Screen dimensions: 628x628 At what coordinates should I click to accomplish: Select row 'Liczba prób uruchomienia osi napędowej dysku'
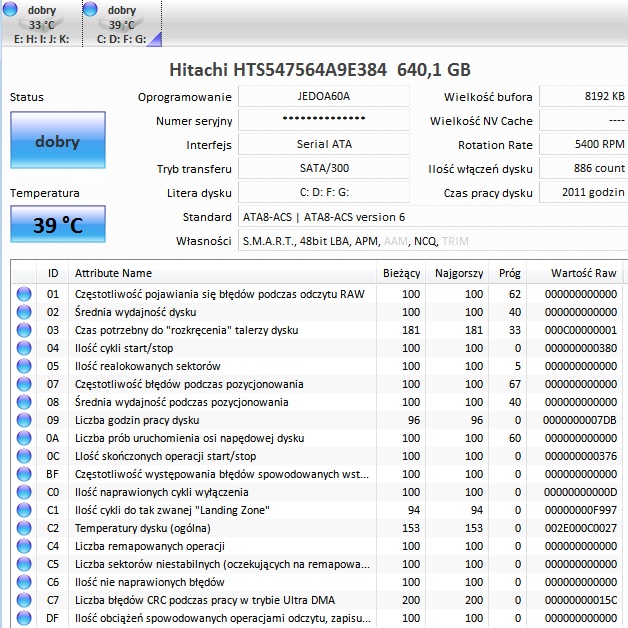coord(317,438)
